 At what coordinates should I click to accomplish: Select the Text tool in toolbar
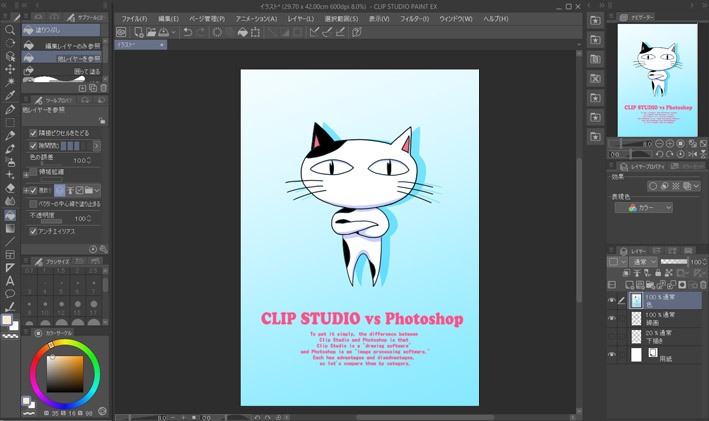tap(10, 280)
